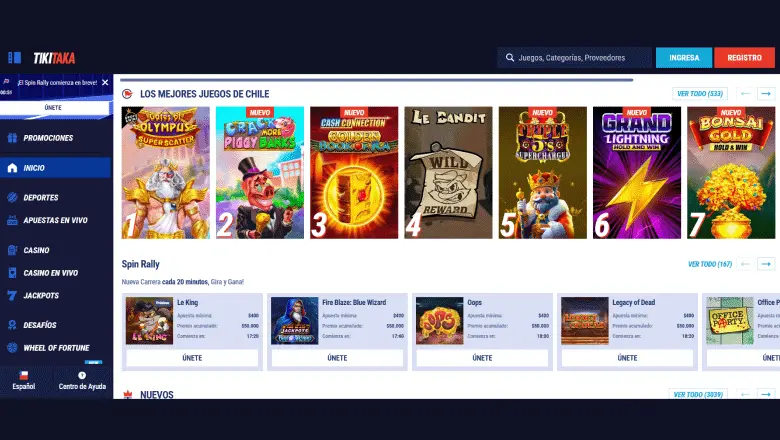780x440 pixels.
Task: Open the TikiTaka logo home link
Action: [x=54, y=58]
